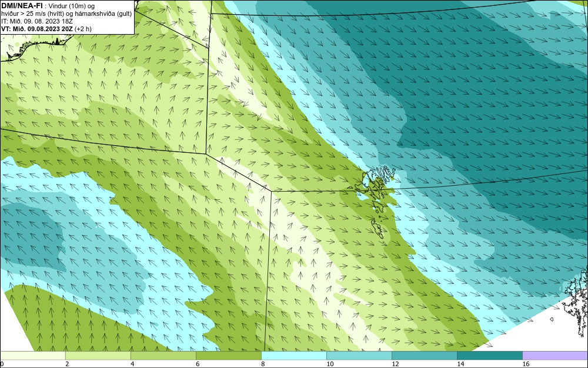
Task: Click the legend label 14
Action: 460,364
